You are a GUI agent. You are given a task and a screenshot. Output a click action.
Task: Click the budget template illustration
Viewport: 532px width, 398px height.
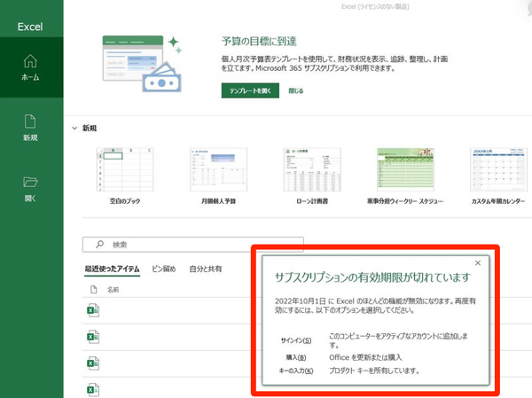tap(143, 64)
